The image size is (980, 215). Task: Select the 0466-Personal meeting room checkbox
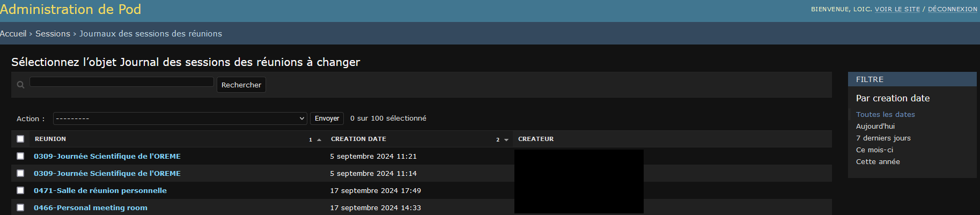(20, 207)
